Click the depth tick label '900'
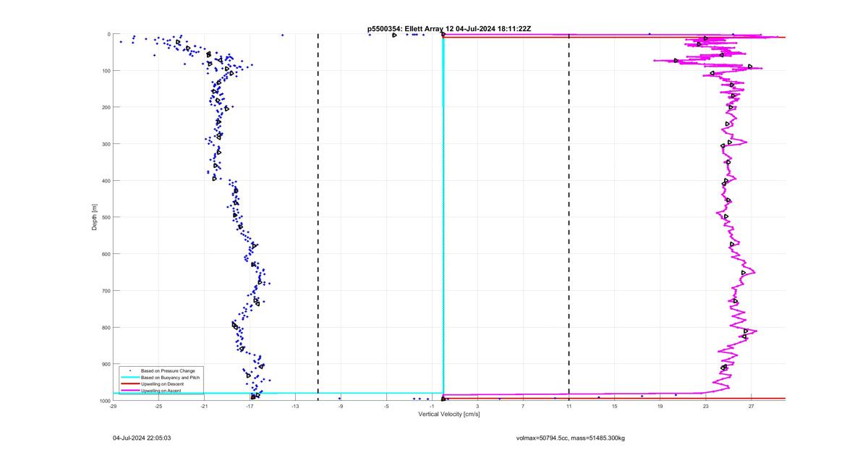868x450 pixels. click(x=106, y=364)
